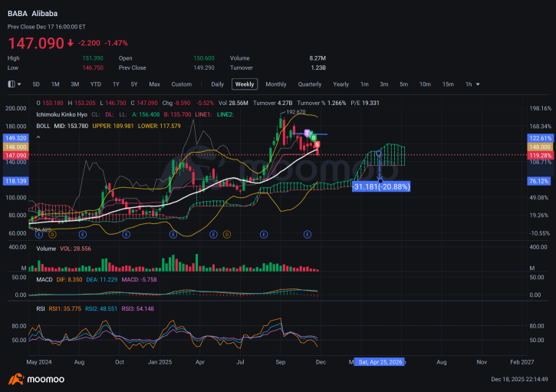
Task: Open the Custom range option
Action: pos(182,84)
